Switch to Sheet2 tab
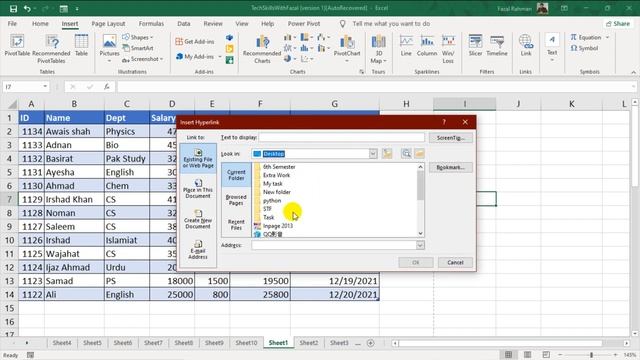640x360 pixels. point(309,343)
